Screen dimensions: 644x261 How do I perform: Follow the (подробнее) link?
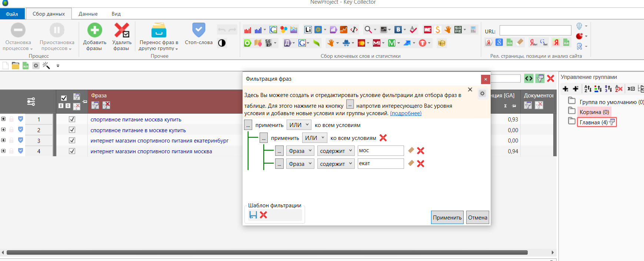[x=406, y=113]
